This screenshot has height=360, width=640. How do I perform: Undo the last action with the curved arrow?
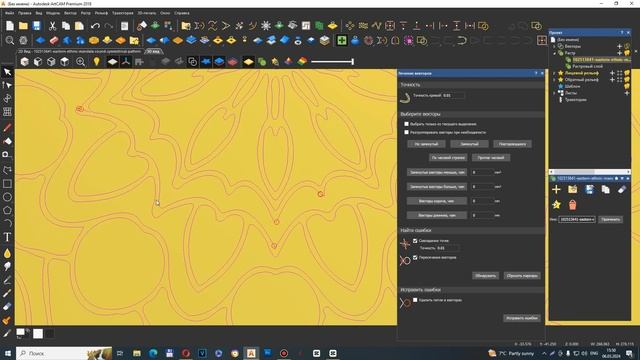tap(95, 26)
